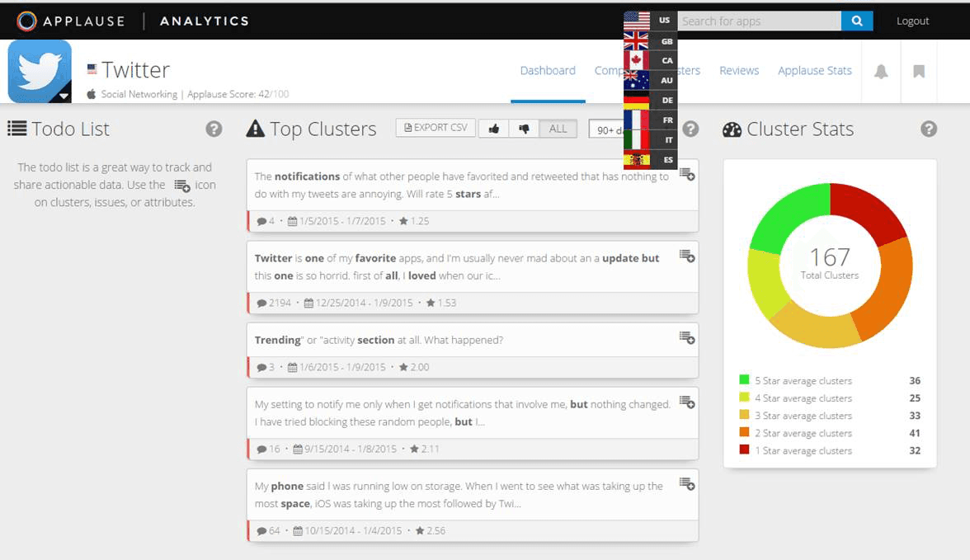
Task: Add the notifications cluster to the todo list
Action: click(686, 175)
